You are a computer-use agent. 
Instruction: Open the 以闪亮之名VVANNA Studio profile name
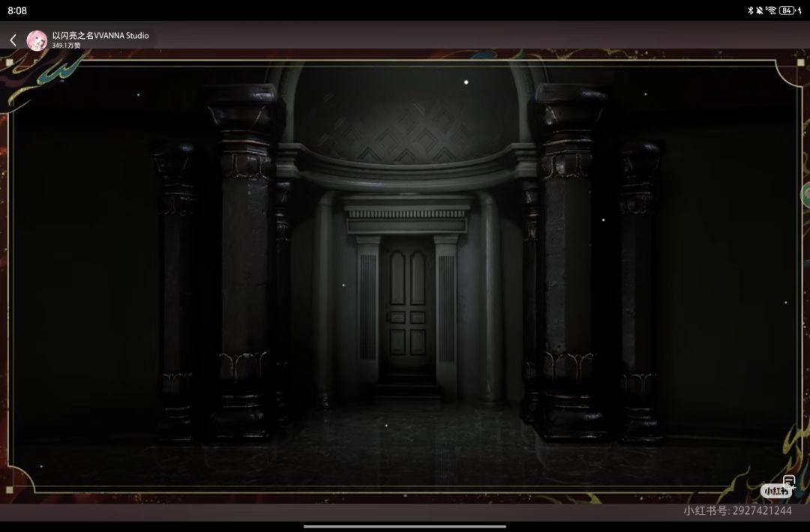coord(100,36)
